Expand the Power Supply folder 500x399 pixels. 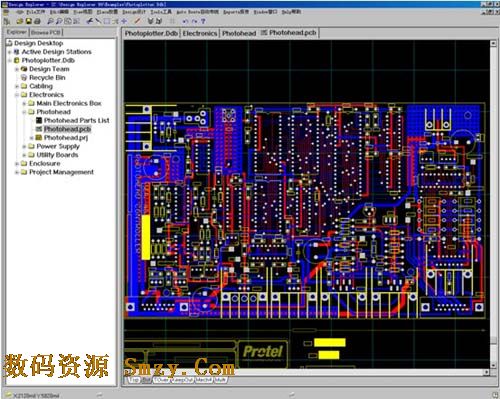coord(24,146)
